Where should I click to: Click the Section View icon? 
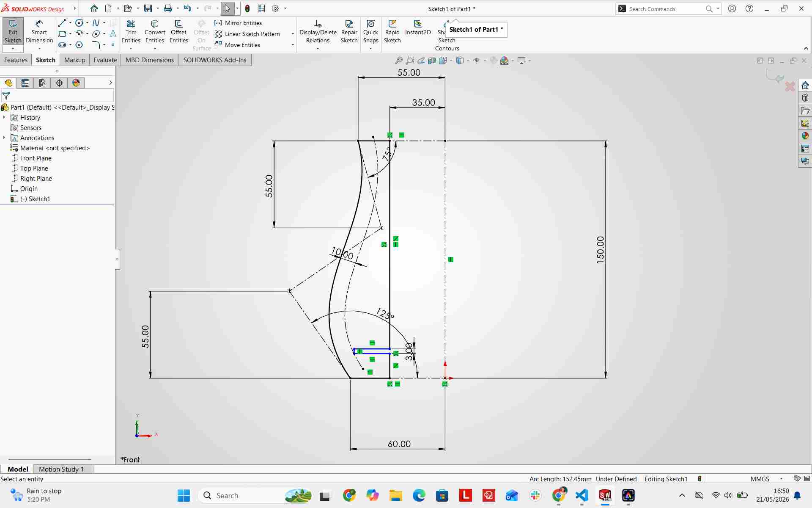(432, 61)
